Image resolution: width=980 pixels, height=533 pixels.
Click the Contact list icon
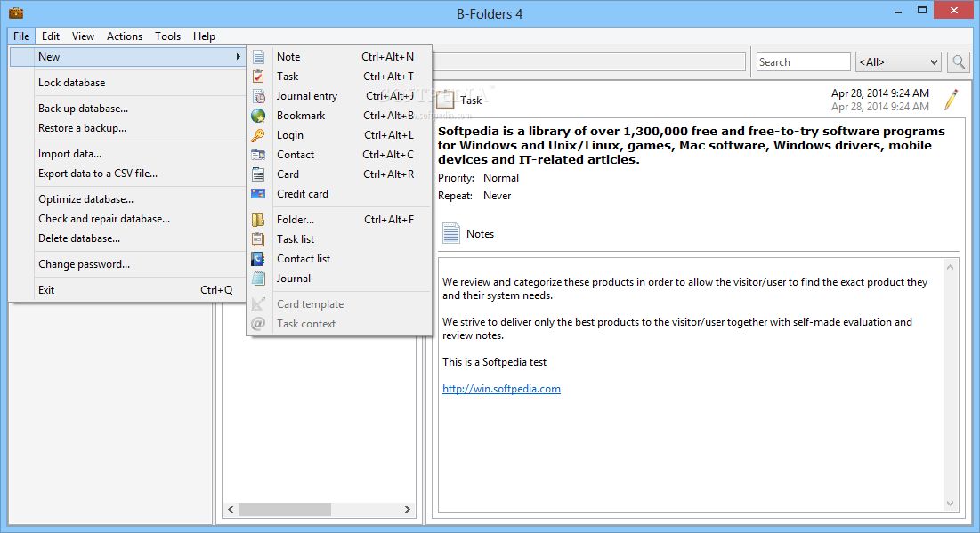[x=258, y=259]
